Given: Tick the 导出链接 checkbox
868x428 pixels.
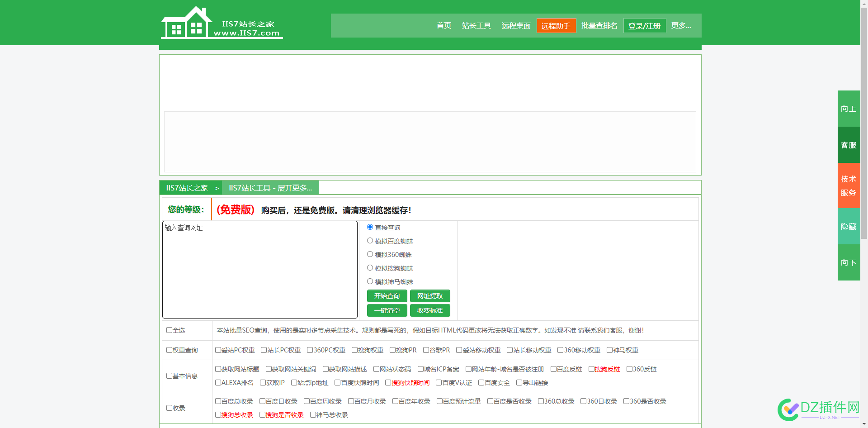Looking at the screenshot, I should point(519,383).
